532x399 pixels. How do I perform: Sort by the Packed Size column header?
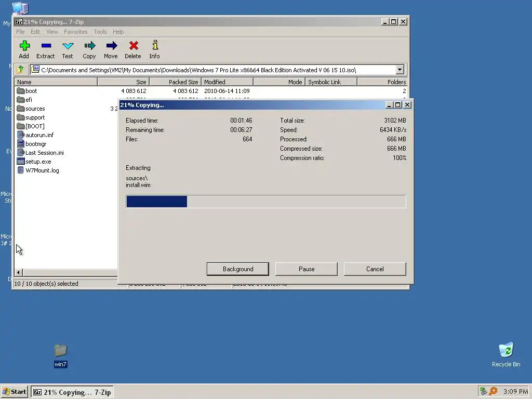coord(176,82)
